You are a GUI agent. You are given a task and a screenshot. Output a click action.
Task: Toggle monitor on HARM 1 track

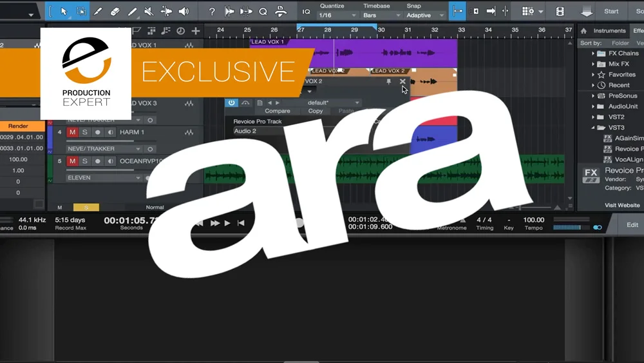pyautogui.click(x=110, y=132)
